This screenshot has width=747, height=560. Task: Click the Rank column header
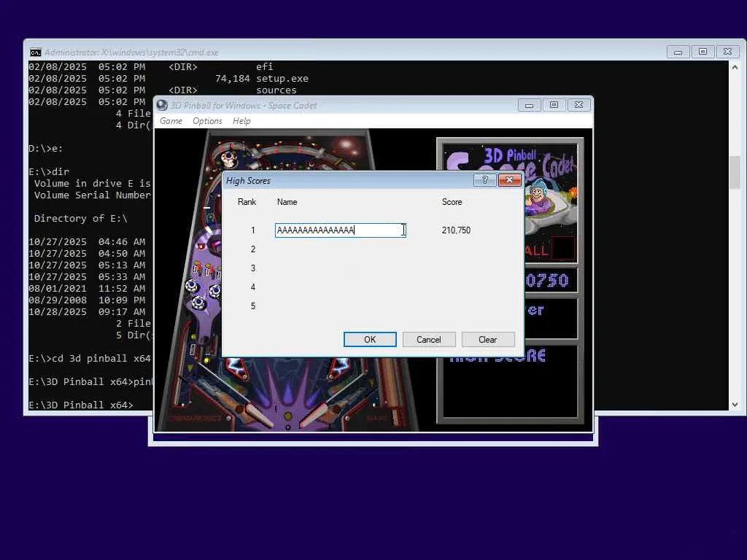click(247, 202)
